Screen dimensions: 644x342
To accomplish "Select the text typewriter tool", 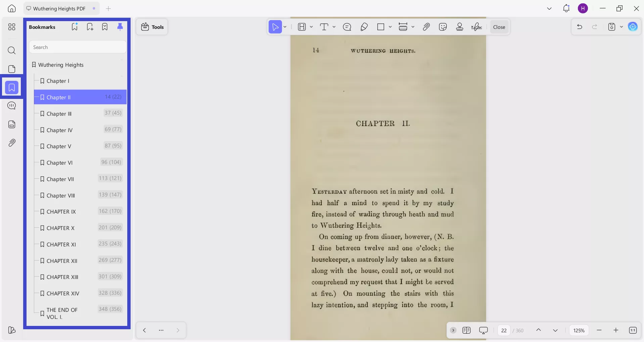I will pyautogui.click(x=324, y=27).
